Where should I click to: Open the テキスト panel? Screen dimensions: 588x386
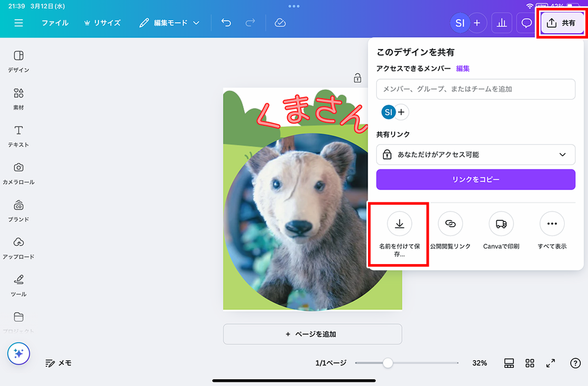point(19,136)
